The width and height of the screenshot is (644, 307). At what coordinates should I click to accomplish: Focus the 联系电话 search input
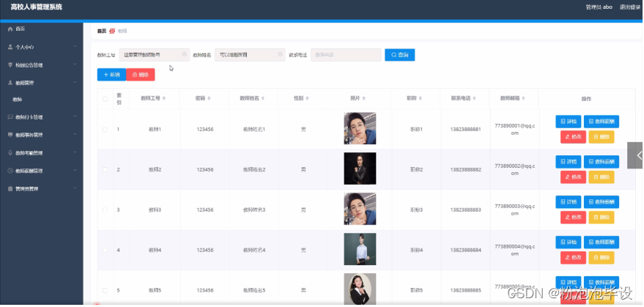pyautogui.click(x=347, y=55)
